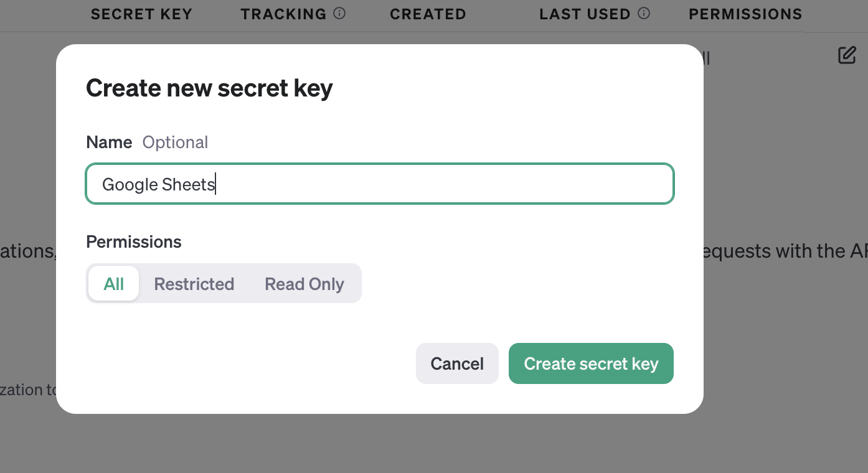Focus the Name text field
This screenshot has width=868, height=473.
click(x=380, y=184)
